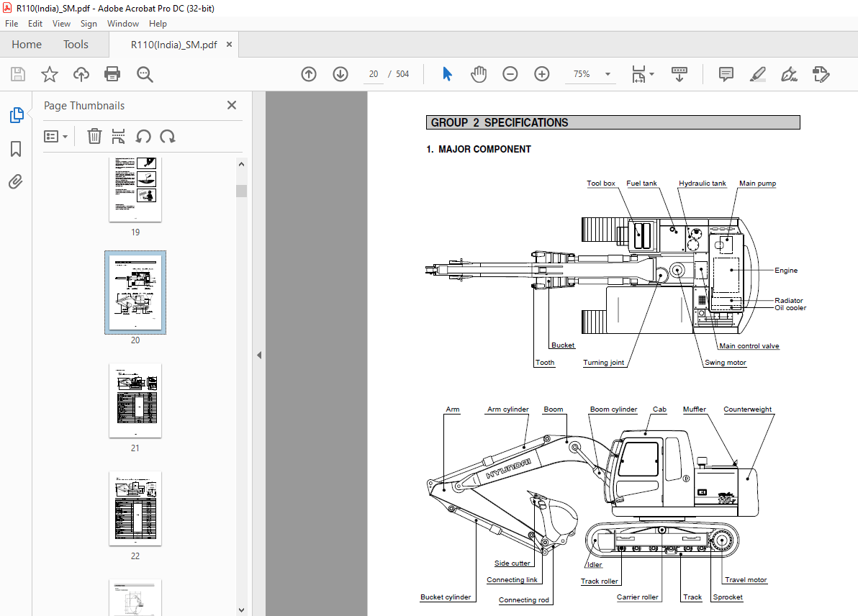Click the 'Counterweight' label
Image resolution: width=858 pixels, height=616 pixels.
pos(747,409)
